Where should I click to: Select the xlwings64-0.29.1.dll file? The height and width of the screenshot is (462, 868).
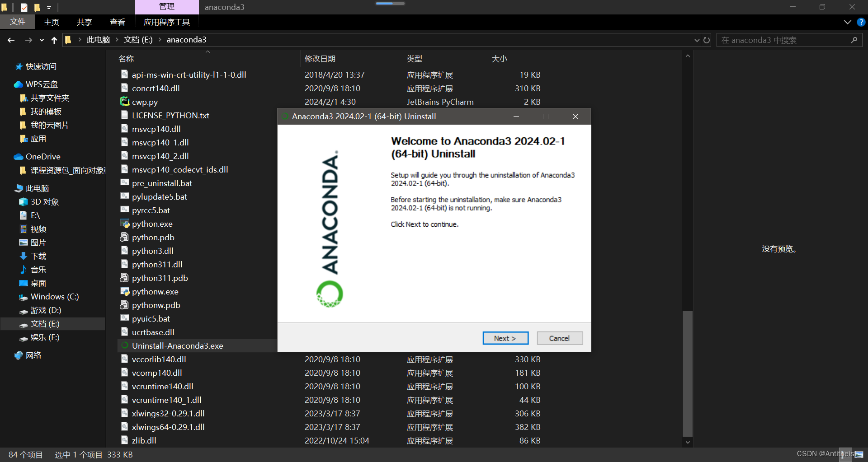(x=168, y=427)
